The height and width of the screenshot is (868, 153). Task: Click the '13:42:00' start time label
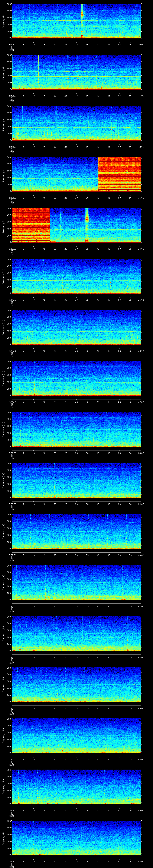[x=12, y=708]
